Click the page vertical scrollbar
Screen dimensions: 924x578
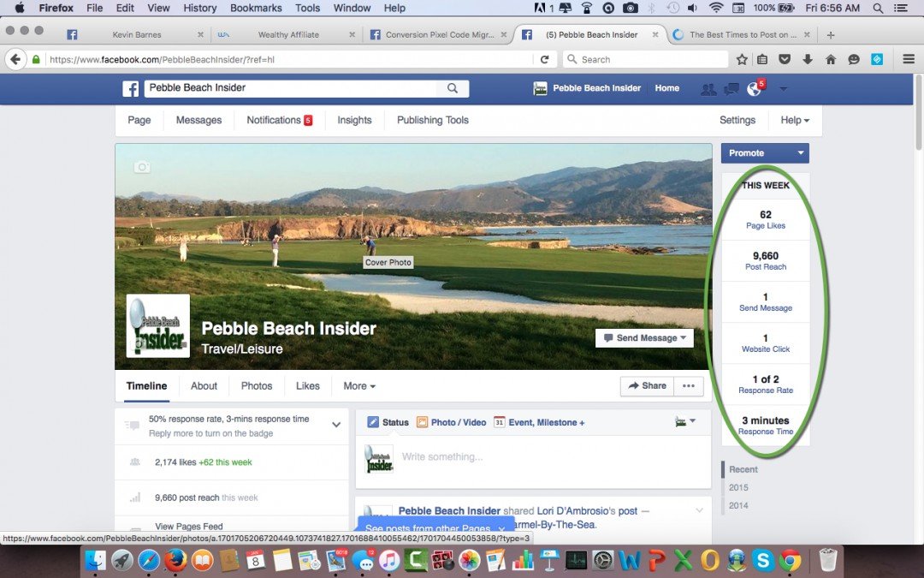coord(918,112)
